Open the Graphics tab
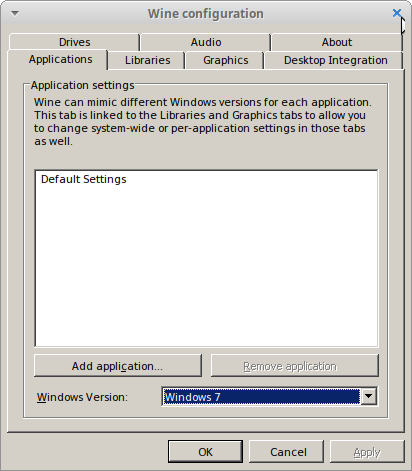Image resolution: width=412 pixels, height=471 pixels. 226,60
